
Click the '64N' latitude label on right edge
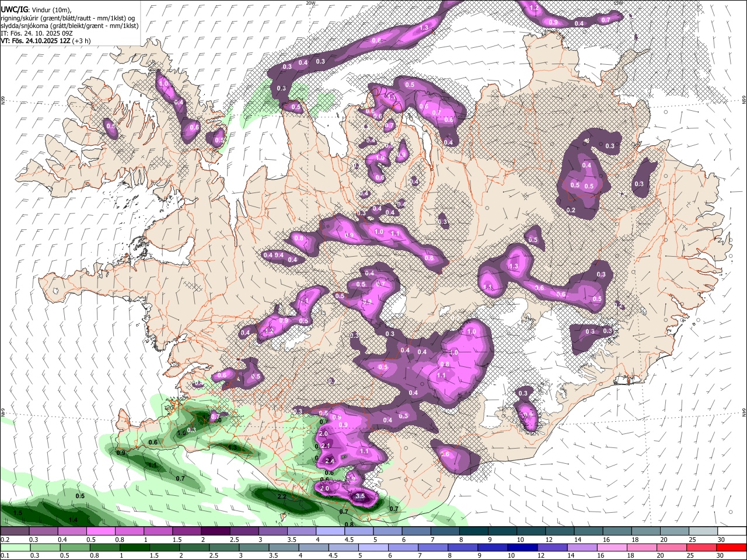(x=744, y=412)
